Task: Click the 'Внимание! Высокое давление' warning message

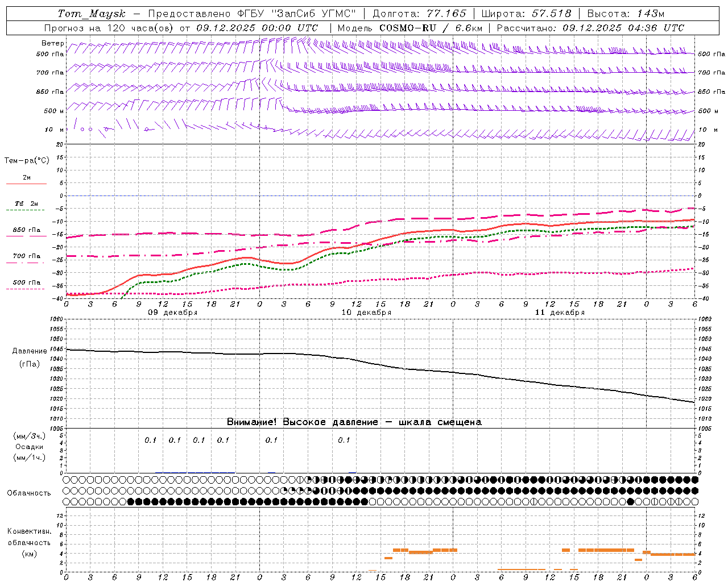Action: point(302,422)
